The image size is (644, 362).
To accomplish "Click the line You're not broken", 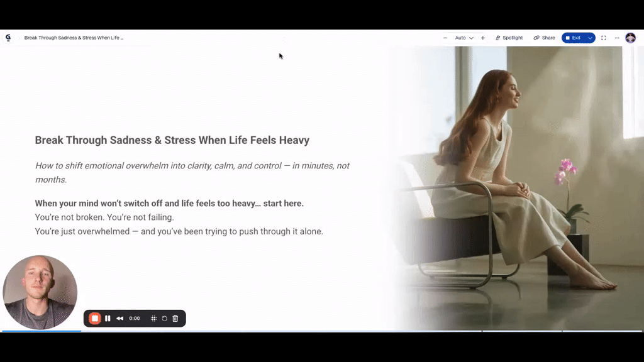I will pyautogui.click(x=104, y=217).
